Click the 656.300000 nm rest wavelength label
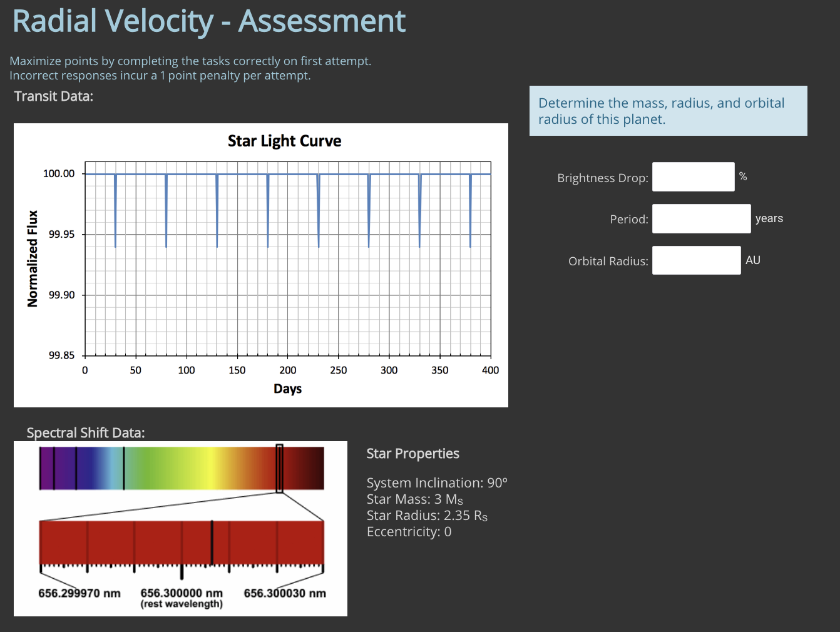Screen dimensions: 840x632 [182, 593]
